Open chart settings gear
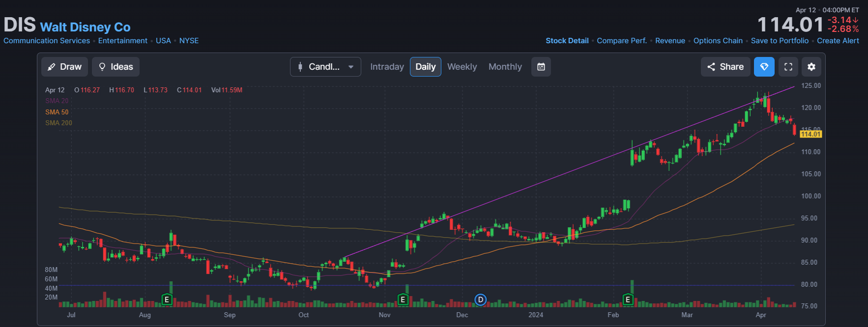868x327 pixels. 811,67
